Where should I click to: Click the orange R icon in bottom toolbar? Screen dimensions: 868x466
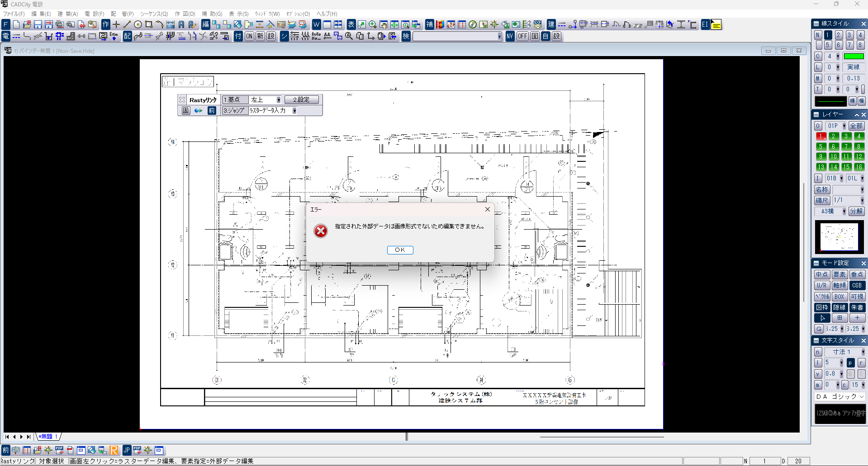click(x=114, y=450)
